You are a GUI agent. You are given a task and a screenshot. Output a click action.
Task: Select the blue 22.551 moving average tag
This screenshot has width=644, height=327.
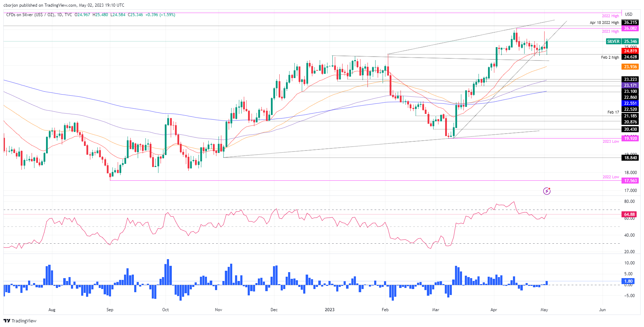click(x=631, y=103)
